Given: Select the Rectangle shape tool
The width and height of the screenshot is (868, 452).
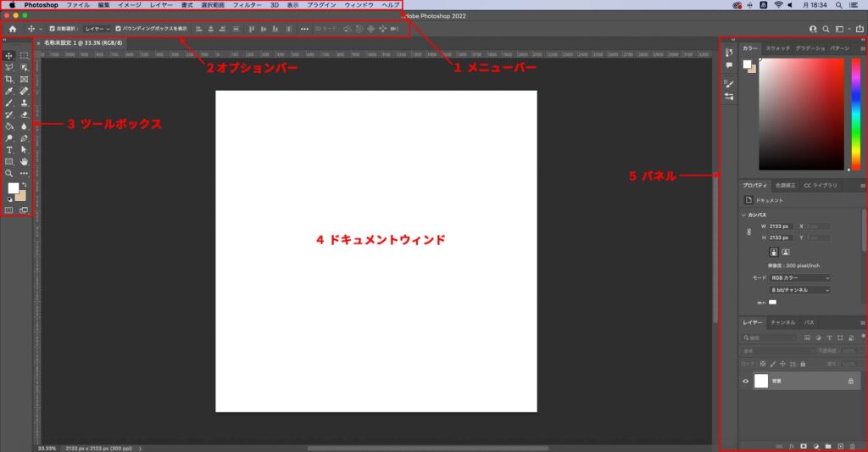Looking at the screenshot, I should [8, 162].
